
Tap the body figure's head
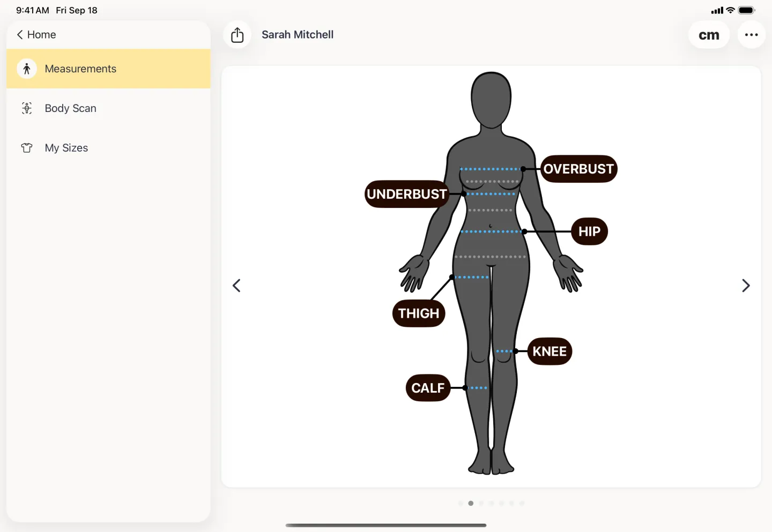(x=491, y=99)
